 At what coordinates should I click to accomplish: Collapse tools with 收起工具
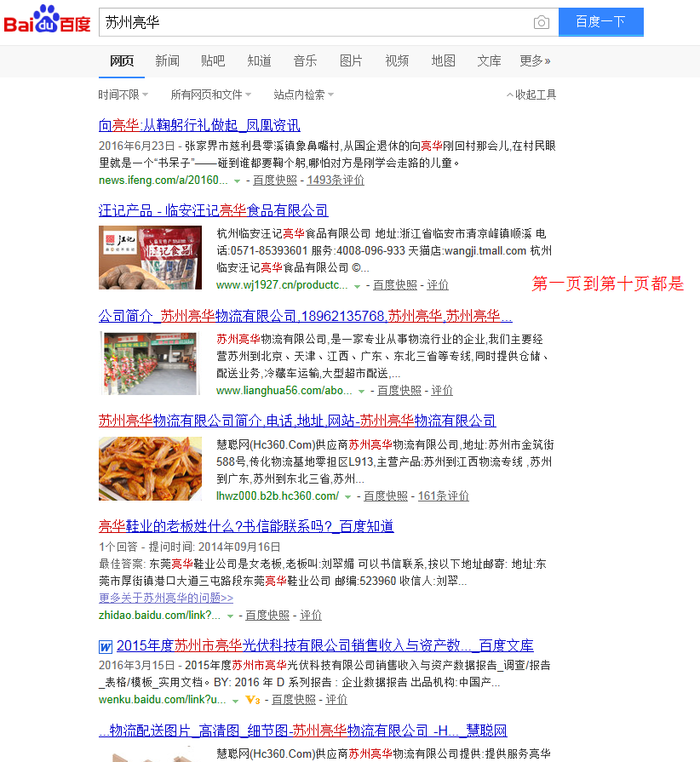coord(531,95)
